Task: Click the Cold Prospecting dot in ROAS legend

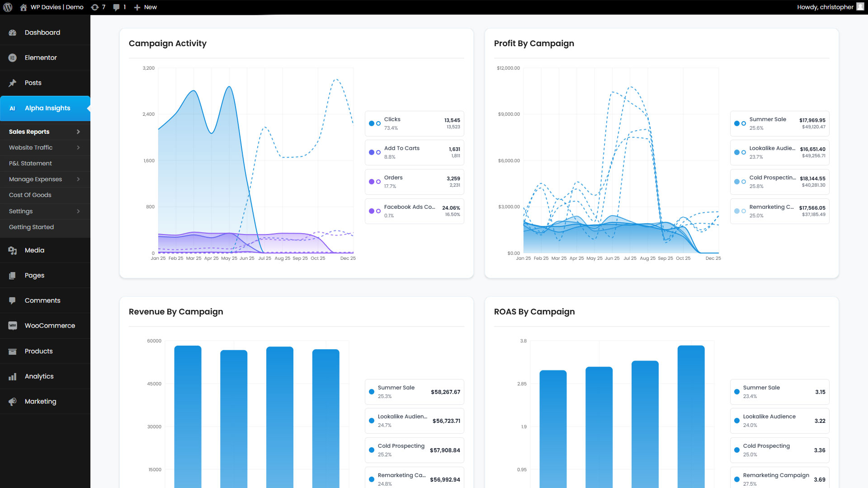Action: coord(737,450)
